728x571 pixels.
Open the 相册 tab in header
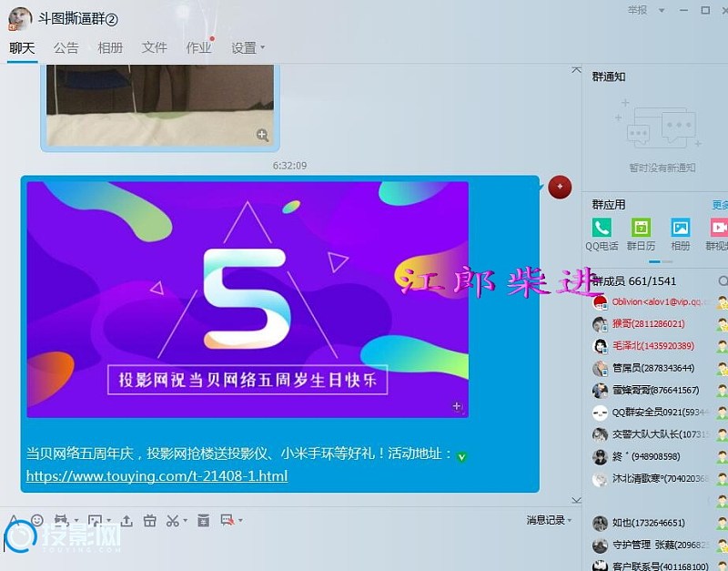(110, 48)
